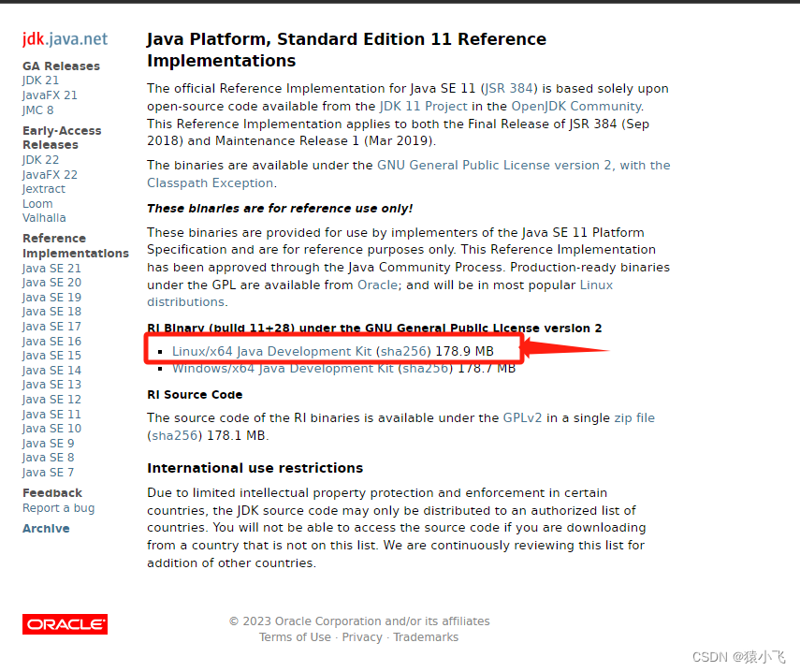Viewport: 800px width, 672px height.
Task: Open the Jextract link
Action: [x=43, y=189]
